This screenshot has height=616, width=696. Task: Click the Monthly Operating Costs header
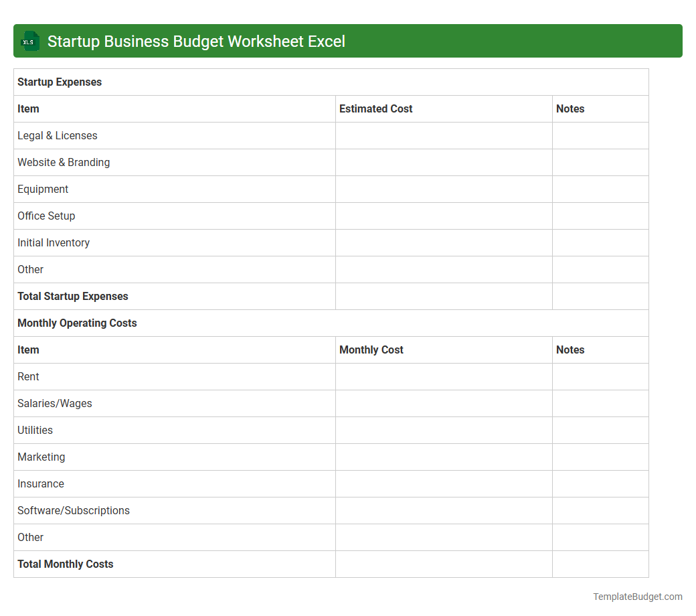(77, 323)
